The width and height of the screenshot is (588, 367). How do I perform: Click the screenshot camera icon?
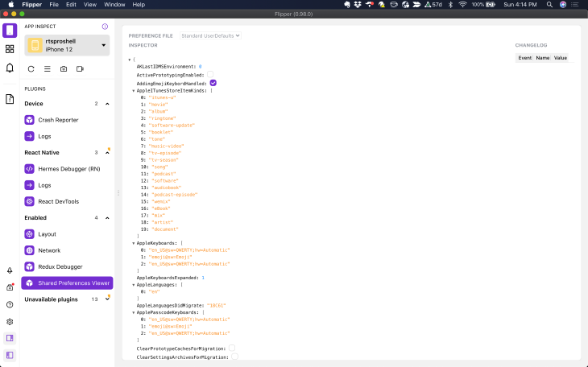64,69
